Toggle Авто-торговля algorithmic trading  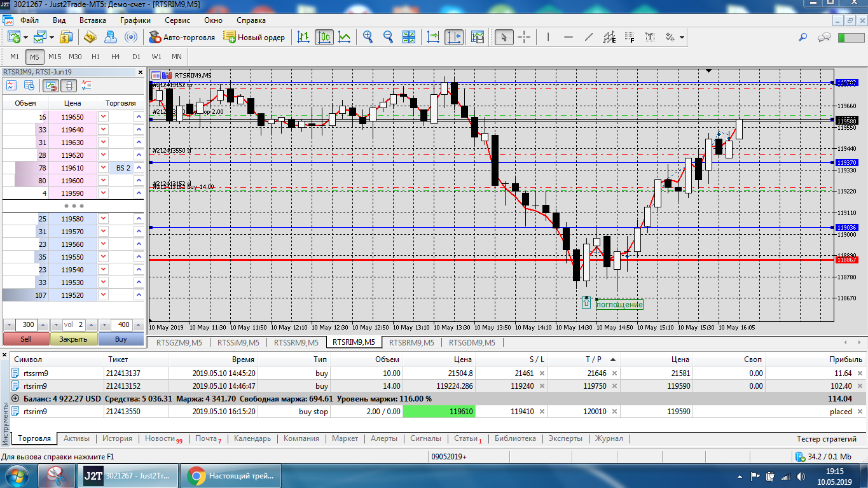(x=182, y=37)
